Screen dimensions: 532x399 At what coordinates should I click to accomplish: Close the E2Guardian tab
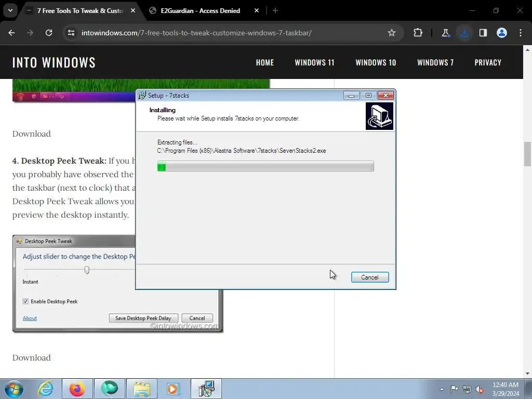(x=257, y=11)
